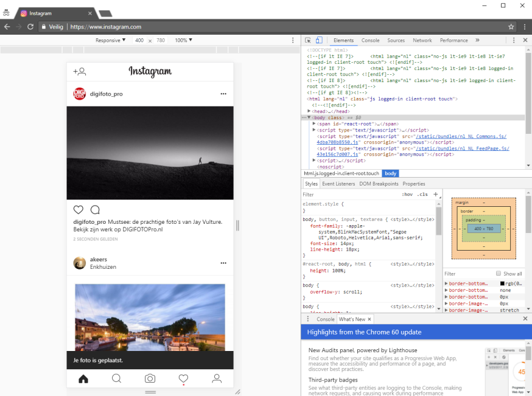Viewport: 532px width, 396px height.
Task: Open nl_NL_Commons.js script link
Action: pyautogui.click(x=461, y=136)
